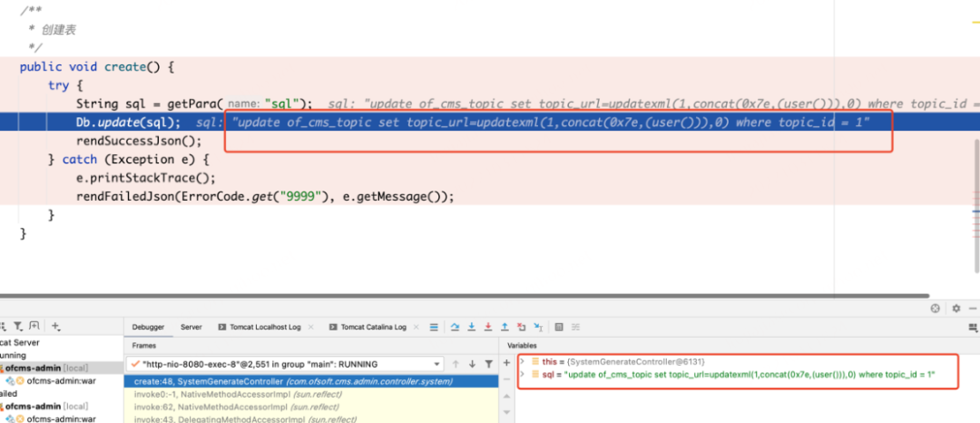Click the rendSuccessJson() code line
This screenshot has width=980, height=423.
point(139,142)
